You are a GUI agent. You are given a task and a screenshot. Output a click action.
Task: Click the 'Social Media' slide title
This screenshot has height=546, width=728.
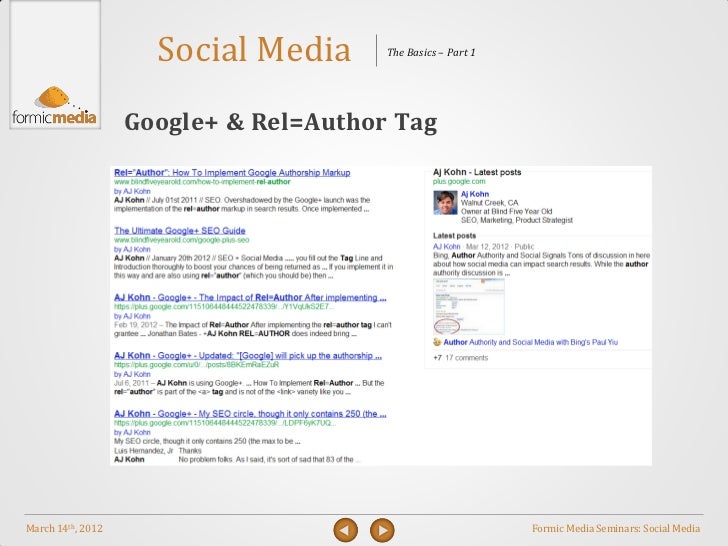254,49
